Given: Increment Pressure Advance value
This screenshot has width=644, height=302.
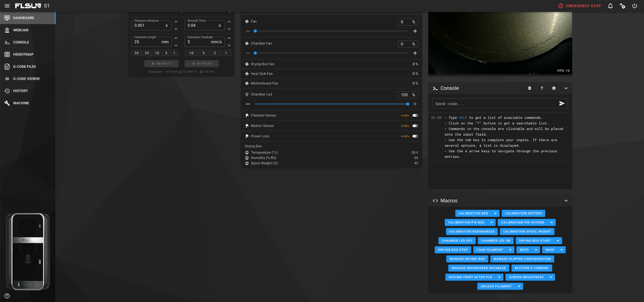Looking at the screenshot, I should click(176, 22).
